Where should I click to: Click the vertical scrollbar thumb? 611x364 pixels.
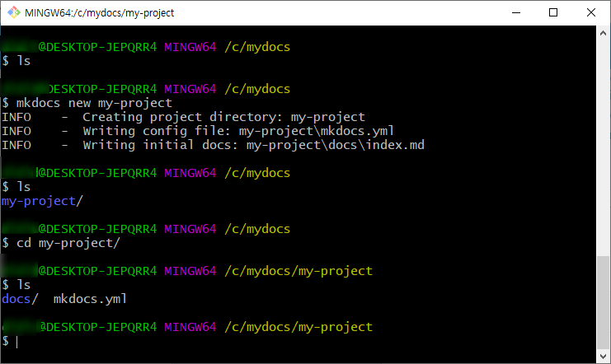[x=604, y=302]
